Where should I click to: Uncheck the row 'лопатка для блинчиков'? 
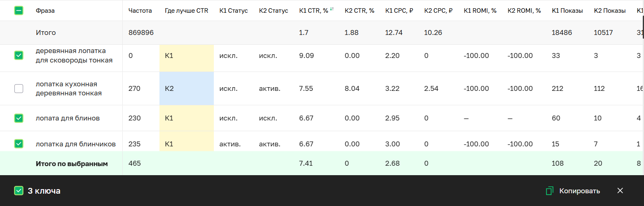click(19, 144)
